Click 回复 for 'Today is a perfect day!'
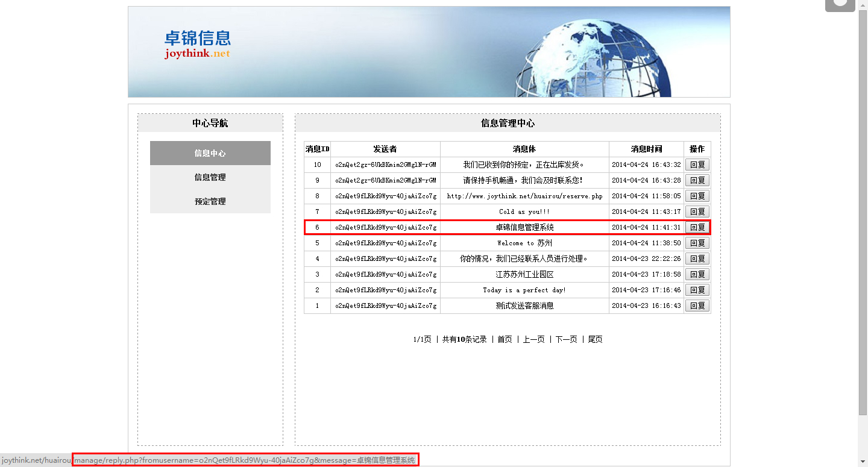The height and width of the screenshot is (467, 868). [x=697, y=290]
